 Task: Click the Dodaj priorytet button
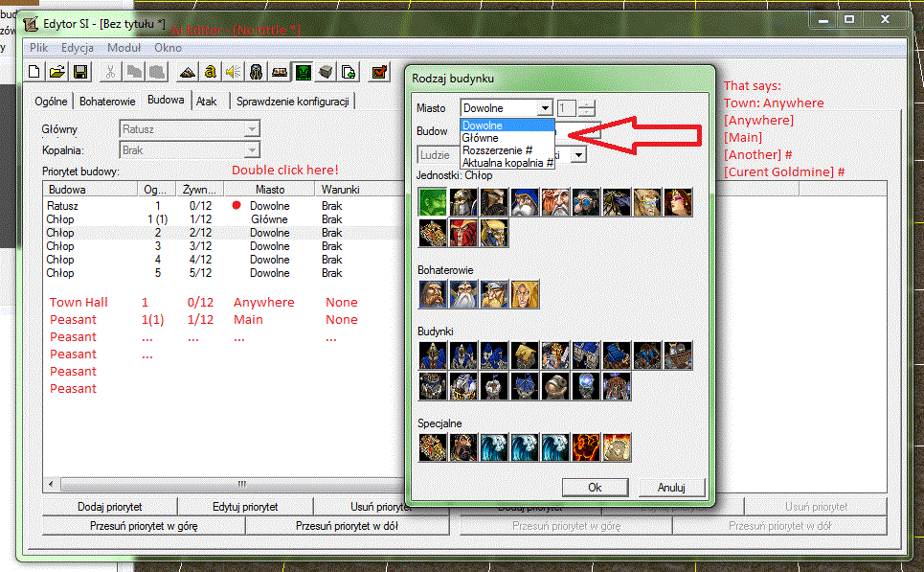point(109,507)
